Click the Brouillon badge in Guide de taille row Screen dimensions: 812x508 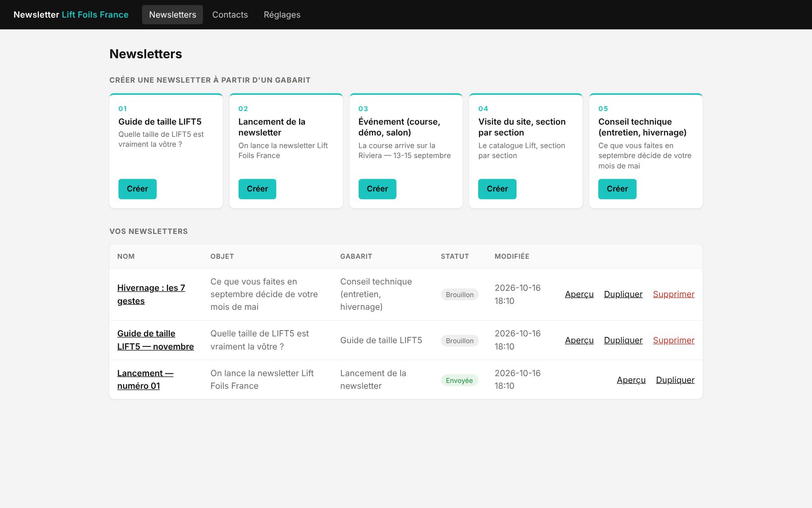click(460, 340)
